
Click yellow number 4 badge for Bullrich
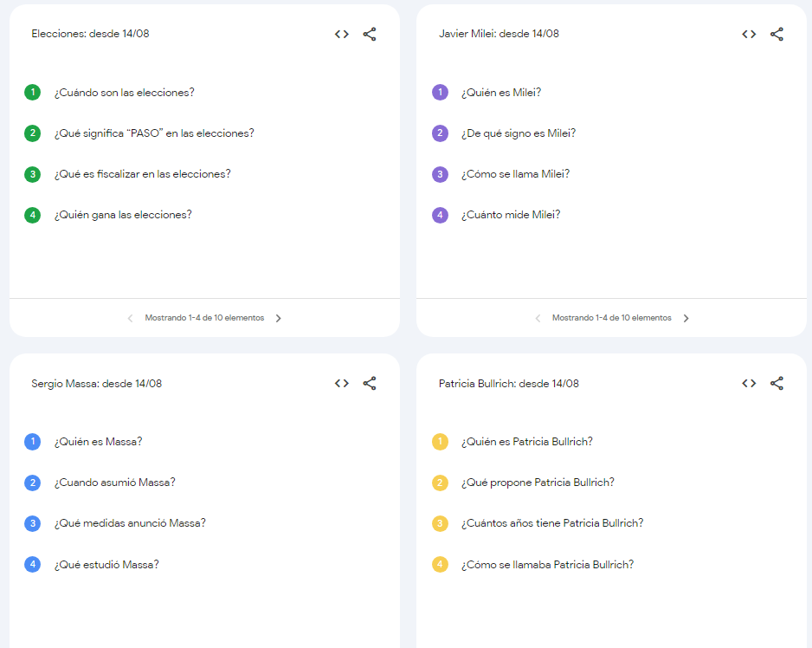(440, 564)
